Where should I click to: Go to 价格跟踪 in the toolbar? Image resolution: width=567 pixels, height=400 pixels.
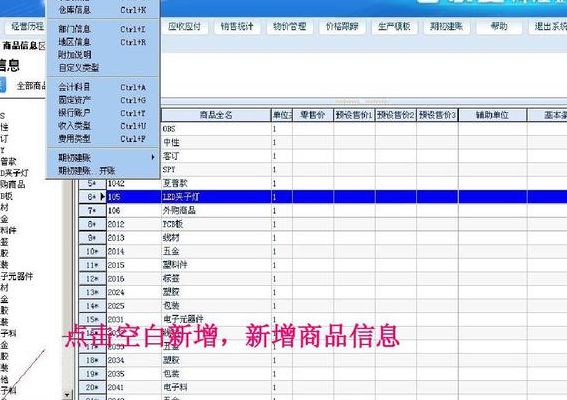(342, 26)
